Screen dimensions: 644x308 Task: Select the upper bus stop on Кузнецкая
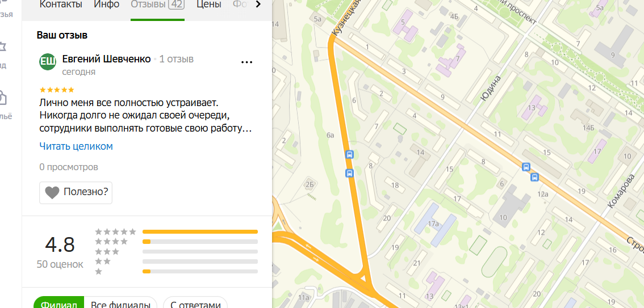(349, 155)
